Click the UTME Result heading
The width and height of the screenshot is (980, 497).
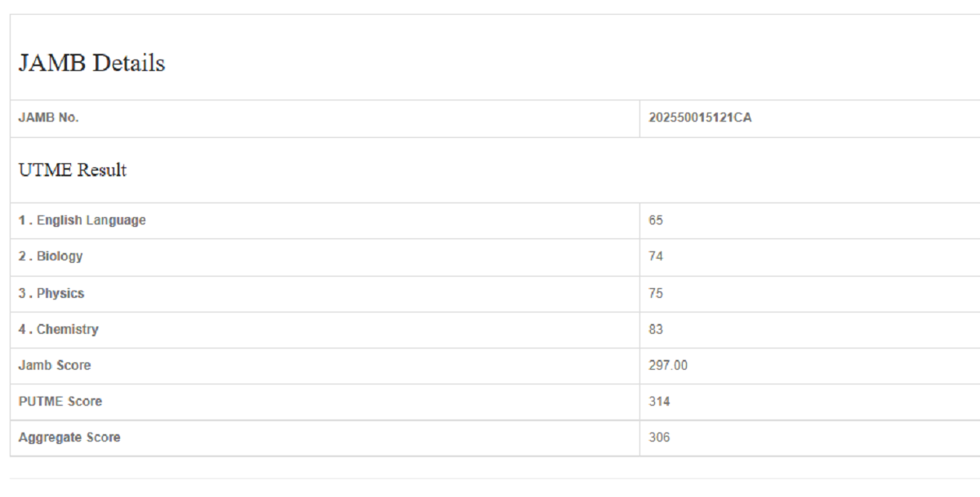pos(73,171)
